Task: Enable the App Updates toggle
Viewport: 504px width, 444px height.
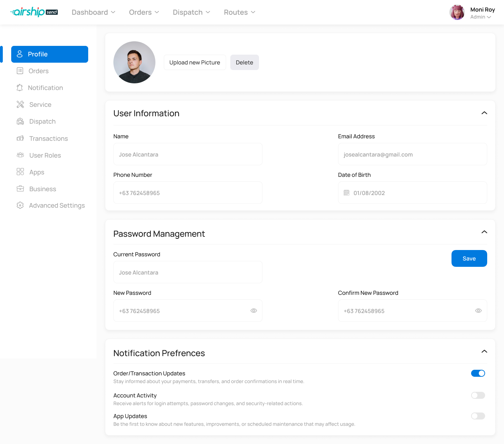Action: point(478,416)
